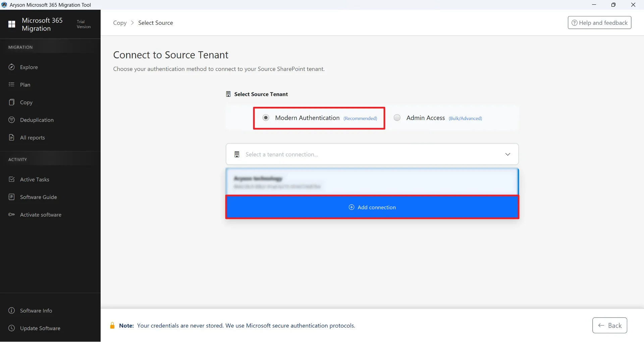Screen dimensions: 644x342
Task: Select the Active Tasks checklist icon
Action: (x=12, y=179)
